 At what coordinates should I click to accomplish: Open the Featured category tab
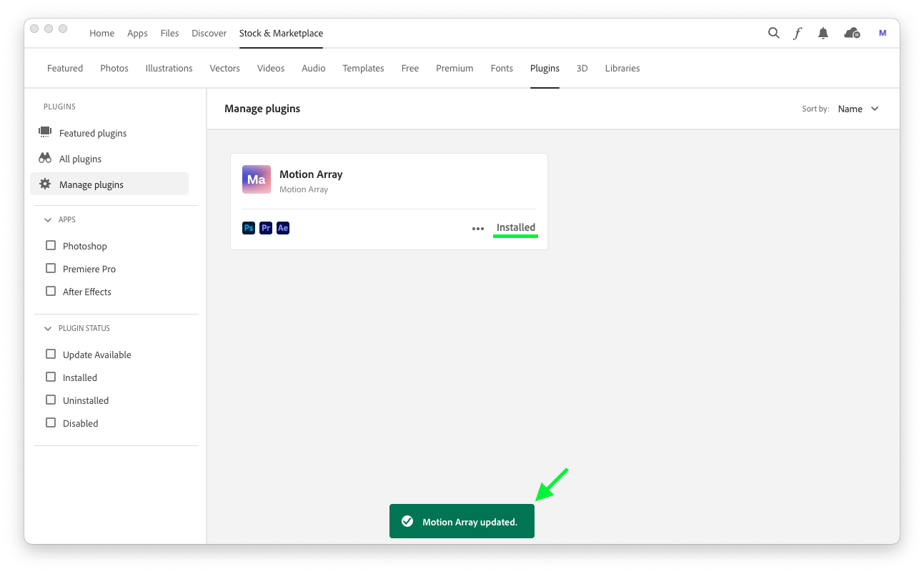(65, 68)
